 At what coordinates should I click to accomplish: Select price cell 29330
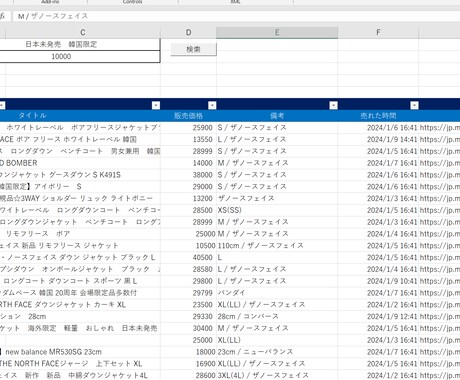pos(188,316)
